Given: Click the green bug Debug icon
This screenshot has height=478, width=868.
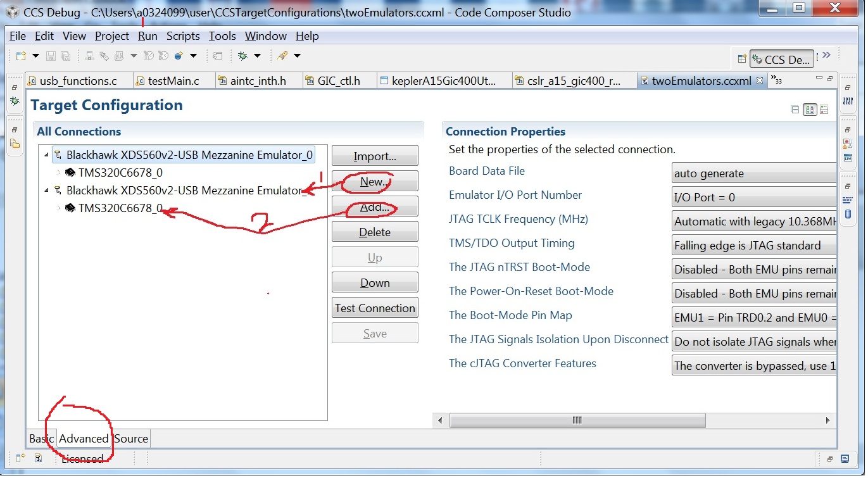Looking at the screenshot, I should pyautogui.click(x=242, y=56).
